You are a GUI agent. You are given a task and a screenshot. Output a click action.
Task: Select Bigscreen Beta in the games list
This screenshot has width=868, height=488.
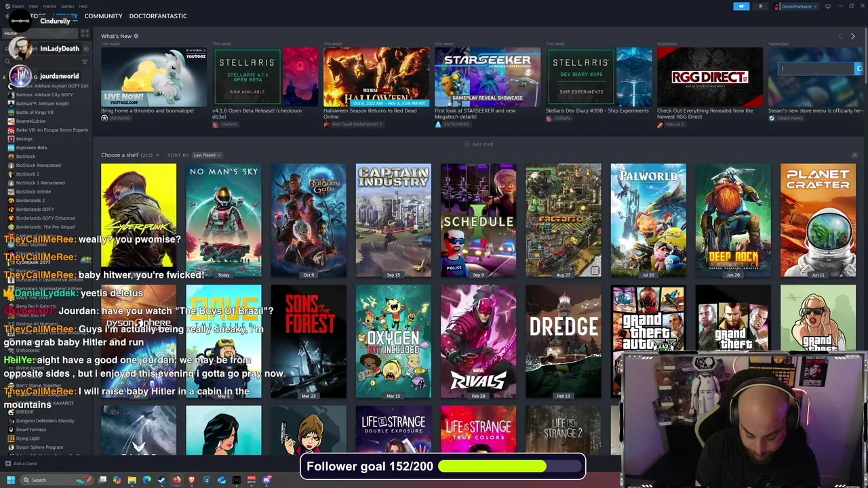coord(46,148)
